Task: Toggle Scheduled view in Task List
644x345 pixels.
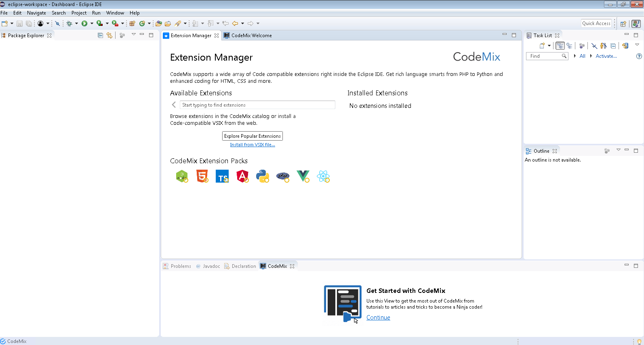Action: coord(569,46)
